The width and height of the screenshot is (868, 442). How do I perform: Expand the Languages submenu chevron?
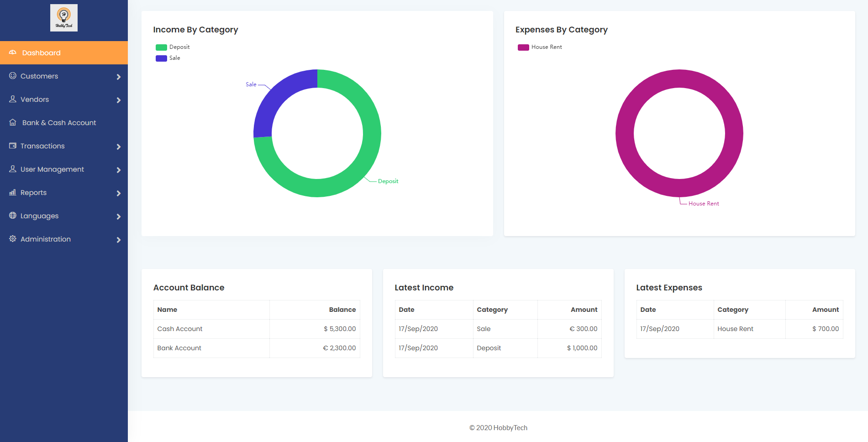119,216
